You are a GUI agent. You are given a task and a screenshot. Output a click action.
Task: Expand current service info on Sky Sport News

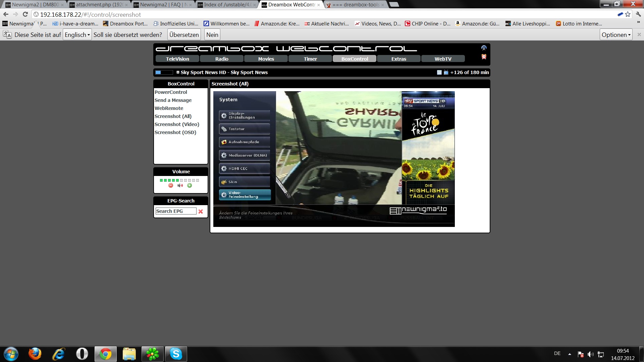click(x=178, y=72)
